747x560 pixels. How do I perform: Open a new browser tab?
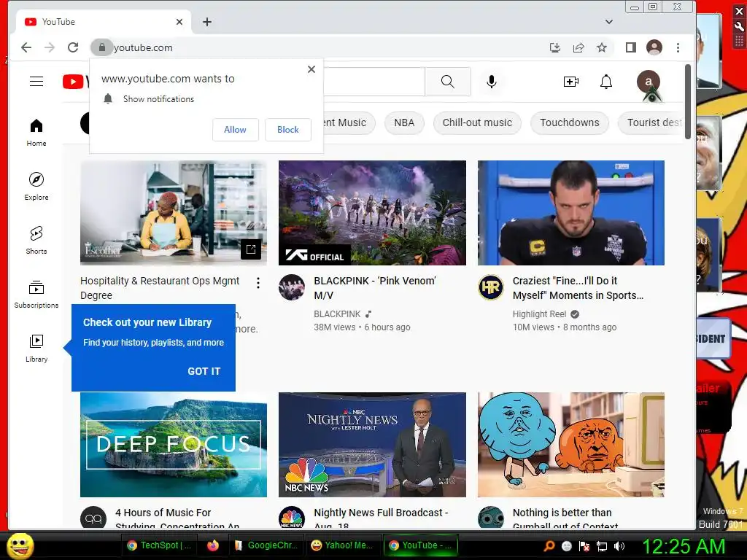[206, 22]
